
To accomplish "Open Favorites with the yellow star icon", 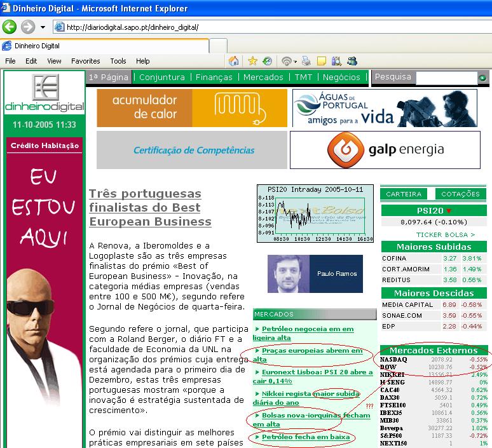I will pyautogui.click(x=252, y=61).
